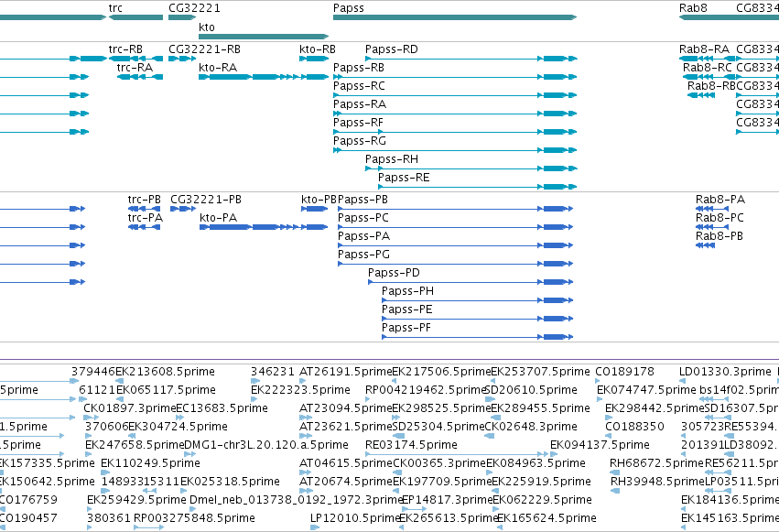
Task: Choose the Papss-PF protein feature
Action: [x=478, y=337]
